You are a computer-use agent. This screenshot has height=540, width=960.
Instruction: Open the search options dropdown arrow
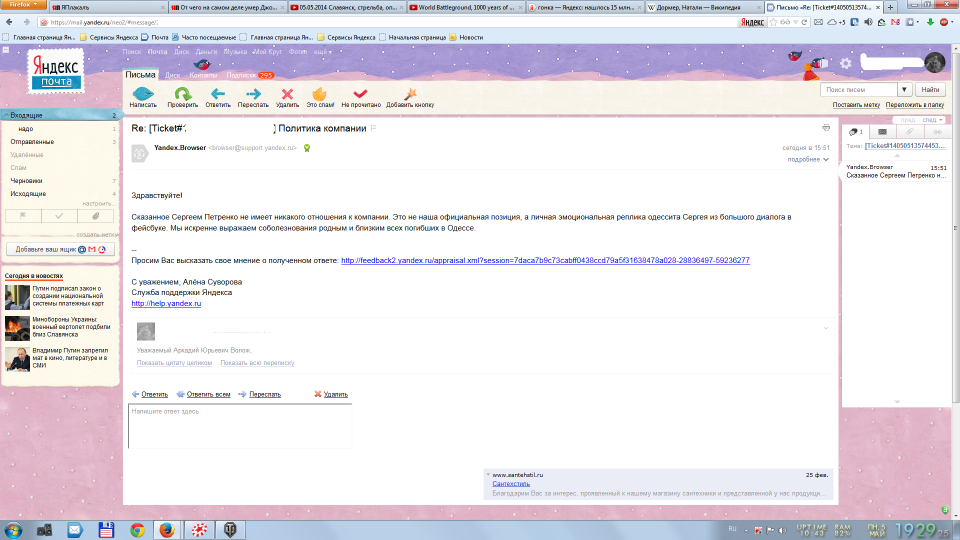point(904,90)
